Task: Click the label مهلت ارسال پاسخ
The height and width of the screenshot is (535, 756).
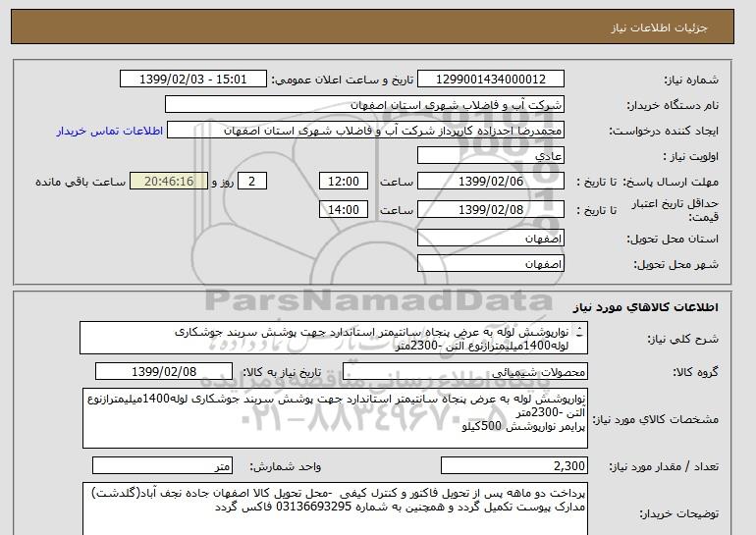Action: pos(671,182)
